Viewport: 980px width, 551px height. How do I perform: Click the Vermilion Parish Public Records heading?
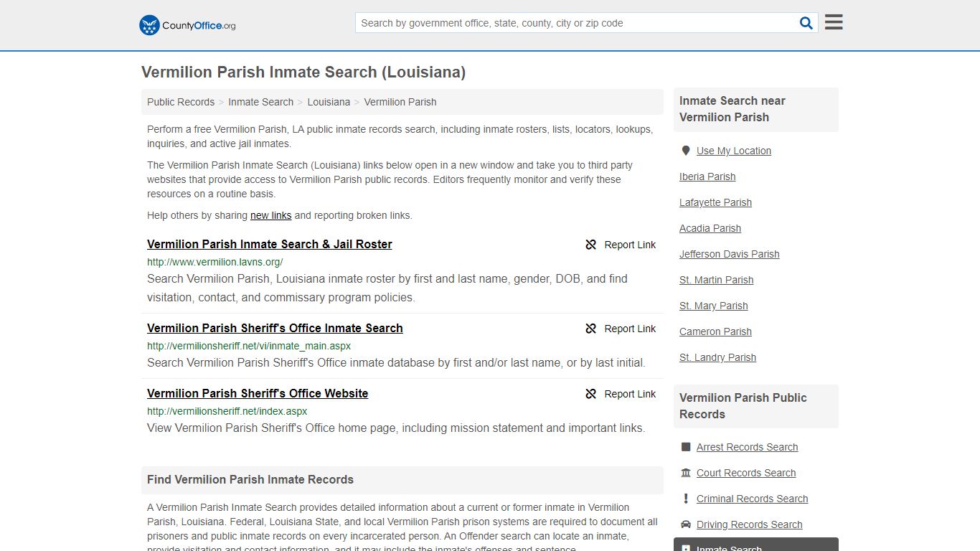tap(743, 406)
